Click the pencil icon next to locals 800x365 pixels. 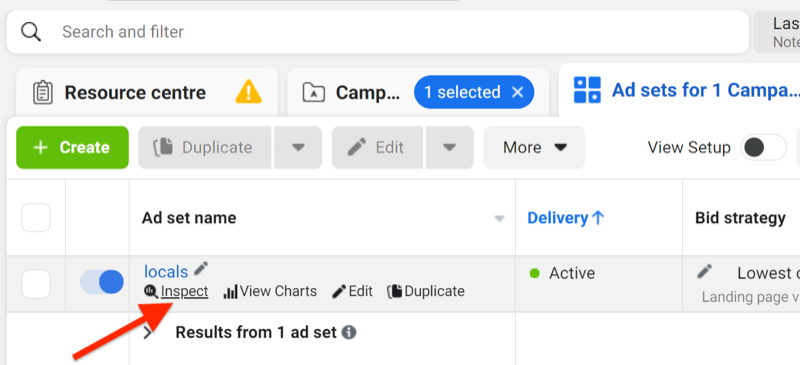tap(201, 268)
